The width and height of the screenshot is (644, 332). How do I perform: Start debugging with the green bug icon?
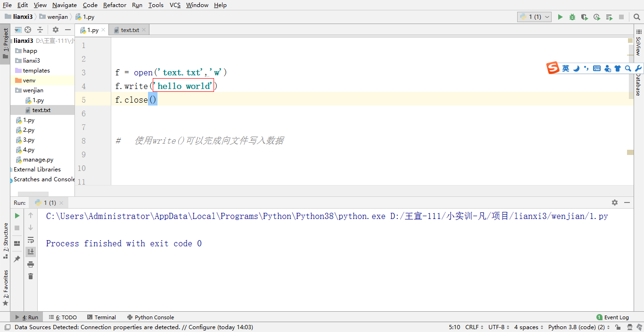coord(572,17)
